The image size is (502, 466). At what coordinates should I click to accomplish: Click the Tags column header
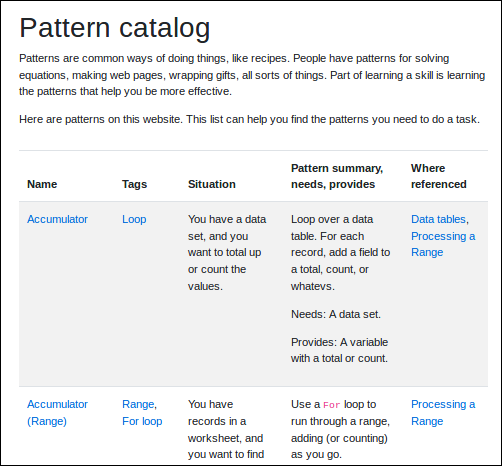(134, 184)
